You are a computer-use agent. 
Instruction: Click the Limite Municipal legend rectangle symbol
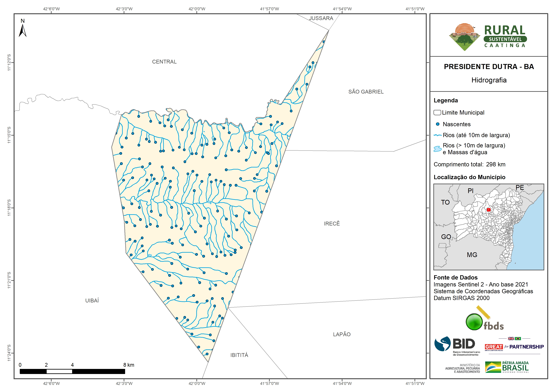(x=437, y=112)
